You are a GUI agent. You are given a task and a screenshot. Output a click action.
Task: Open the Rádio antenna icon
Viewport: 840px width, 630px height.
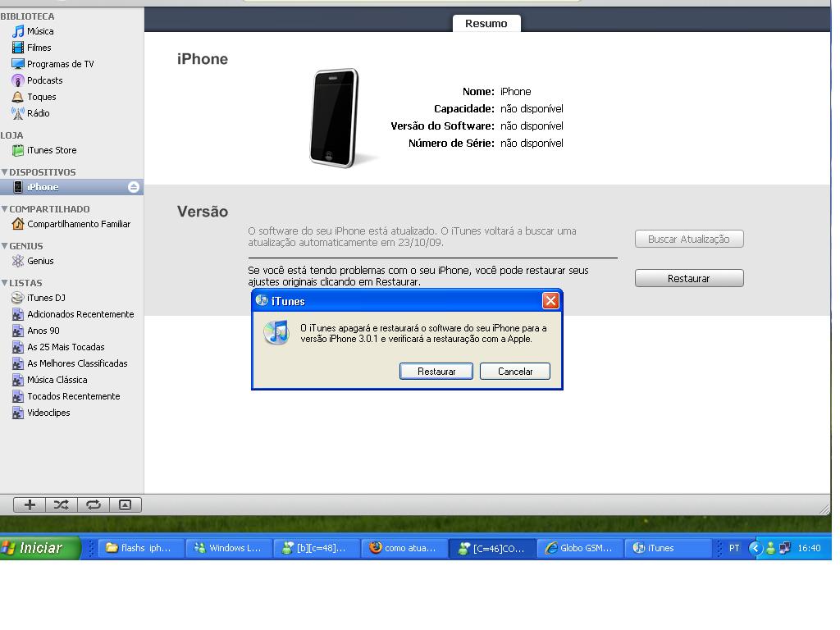(x=18, y=113)
